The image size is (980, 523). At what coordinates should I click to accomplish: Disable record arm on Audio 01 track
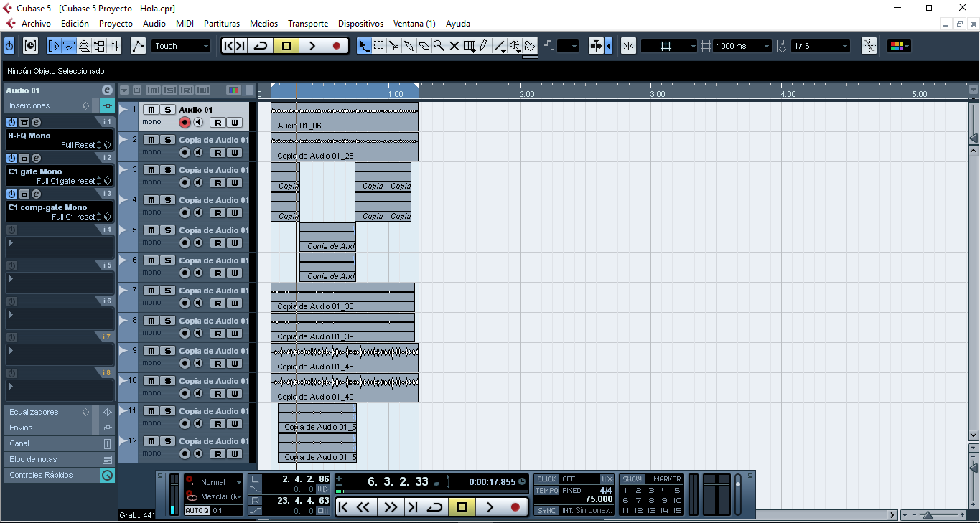185,123
